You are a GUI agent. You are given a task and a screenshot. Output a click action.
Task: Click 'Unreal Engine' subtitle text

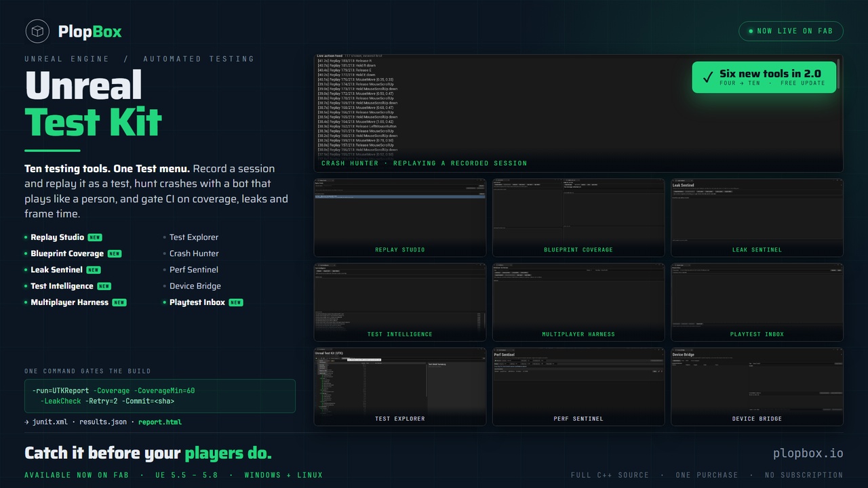pyautogui.click(x=67, y=59)
